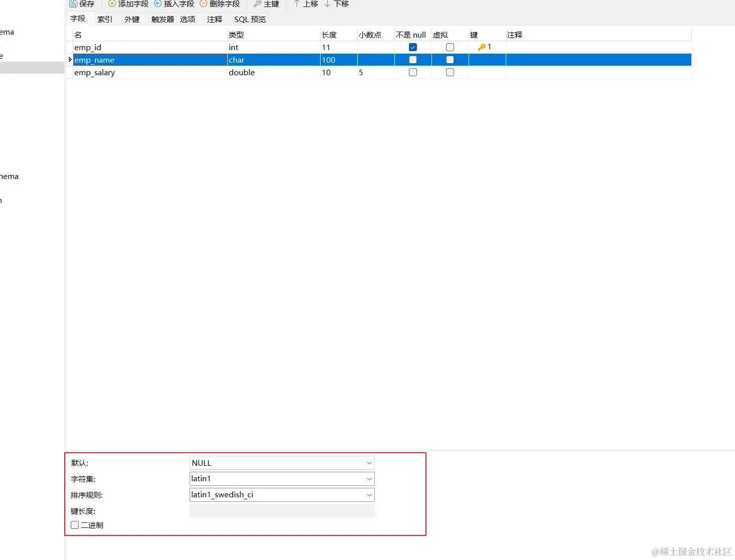Toggle Virtual checkbox for emp_name
The width and height of the screenshot is (735, 560).
(x=450, y=60)
